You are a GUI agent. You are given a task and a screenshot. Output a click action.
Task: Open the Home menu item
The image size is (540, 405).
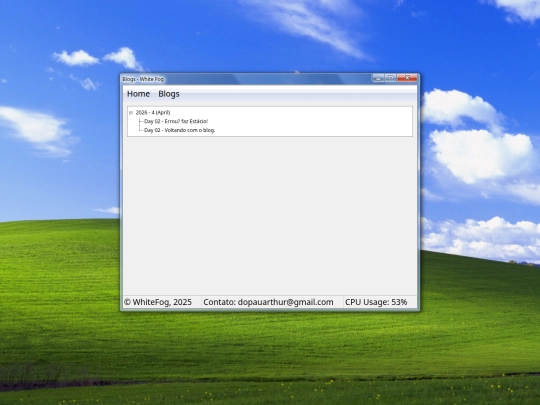(138, 94)
